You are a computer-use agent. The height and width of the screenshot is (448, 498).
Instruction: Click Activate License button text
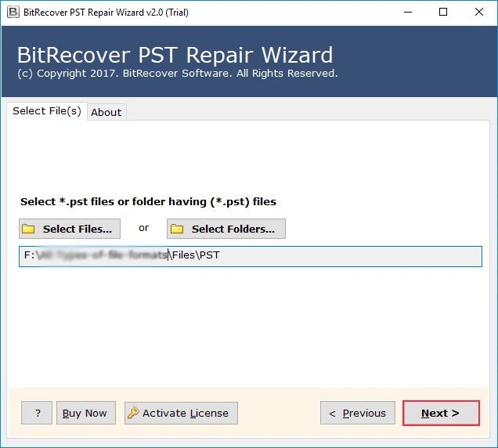point(186,413)
